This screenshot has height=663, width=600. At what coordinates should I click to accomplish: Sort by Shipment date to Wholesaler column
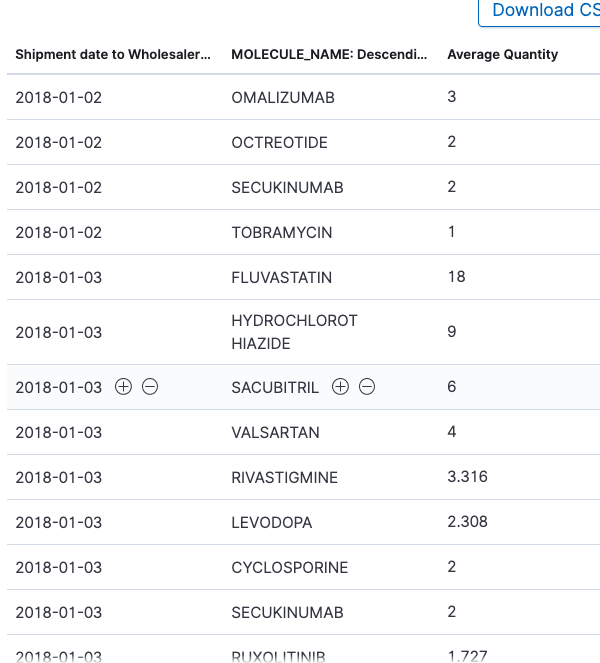coord(113,55)
